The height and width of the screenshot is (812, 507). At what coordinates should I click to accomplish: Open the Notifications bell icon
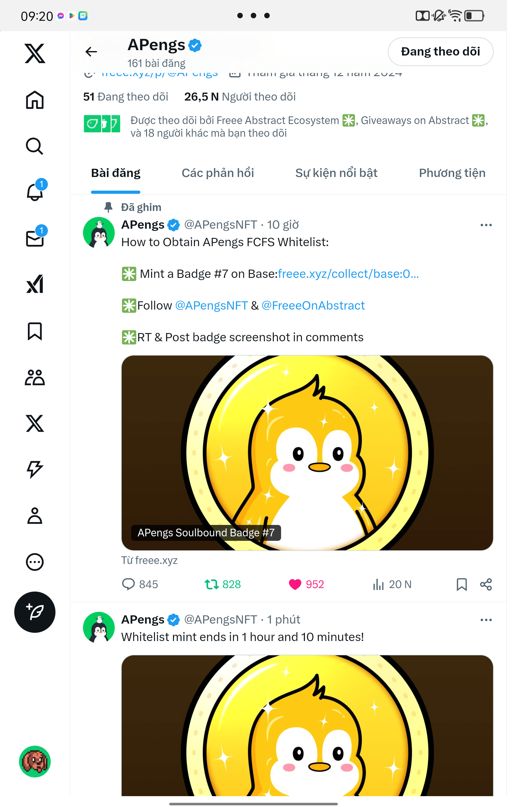(x=35, y=192)
